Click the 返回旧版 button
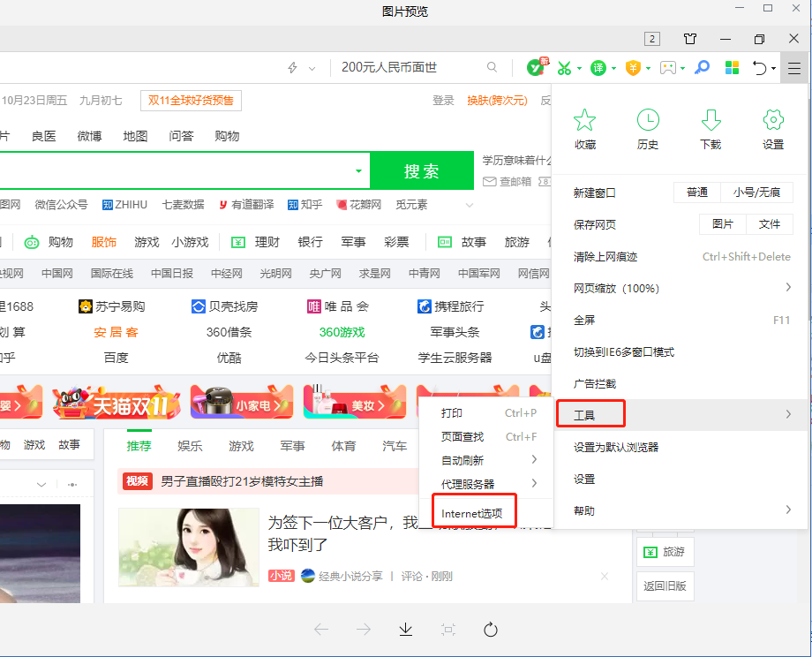Screen dimensions: 812x657 pos(665,585)
